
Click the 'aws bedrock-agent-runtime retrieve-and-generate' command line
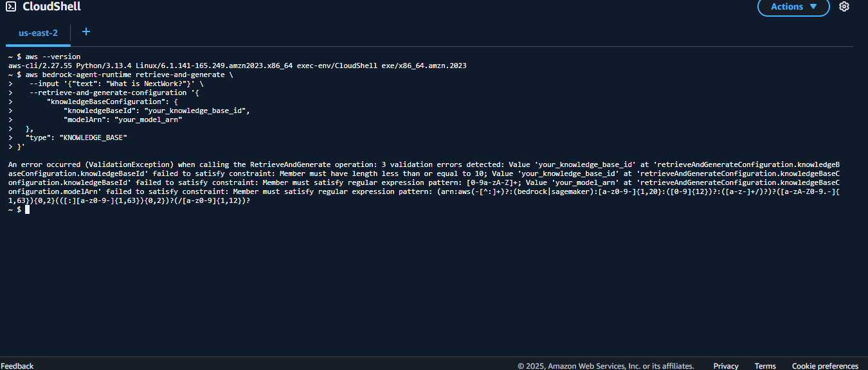[129, 75]
